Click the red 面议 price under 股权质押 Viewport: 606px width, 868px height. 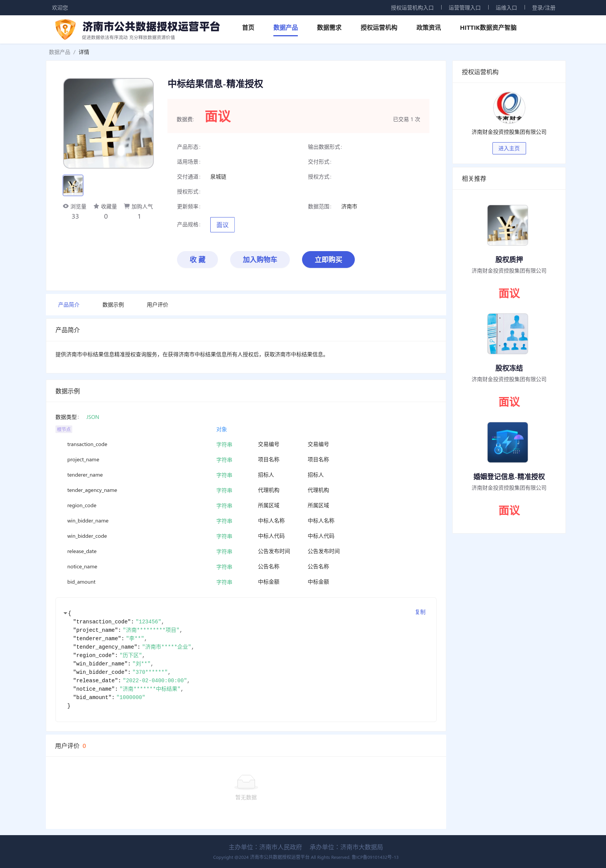pos(509,293)
